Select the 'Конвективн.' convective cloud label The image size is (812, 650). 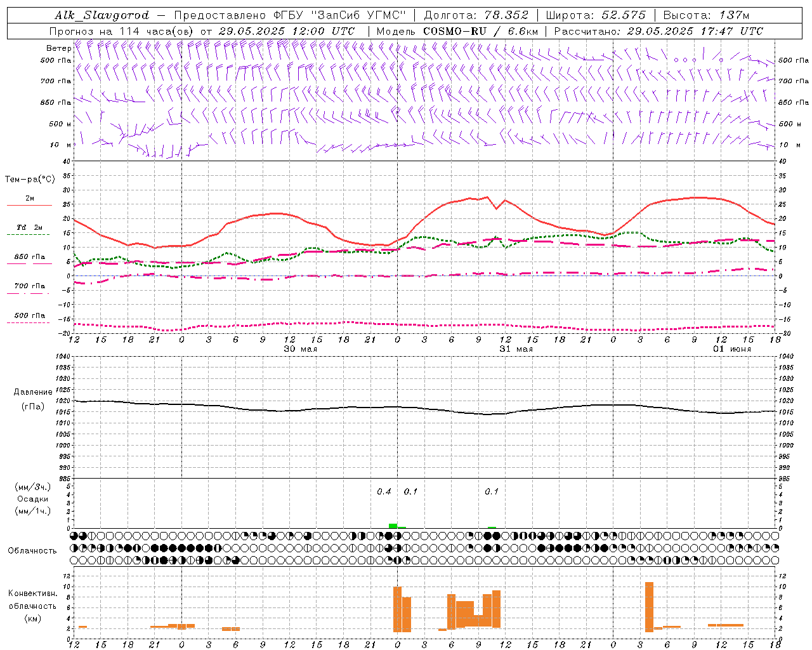(x=33, y=594)
